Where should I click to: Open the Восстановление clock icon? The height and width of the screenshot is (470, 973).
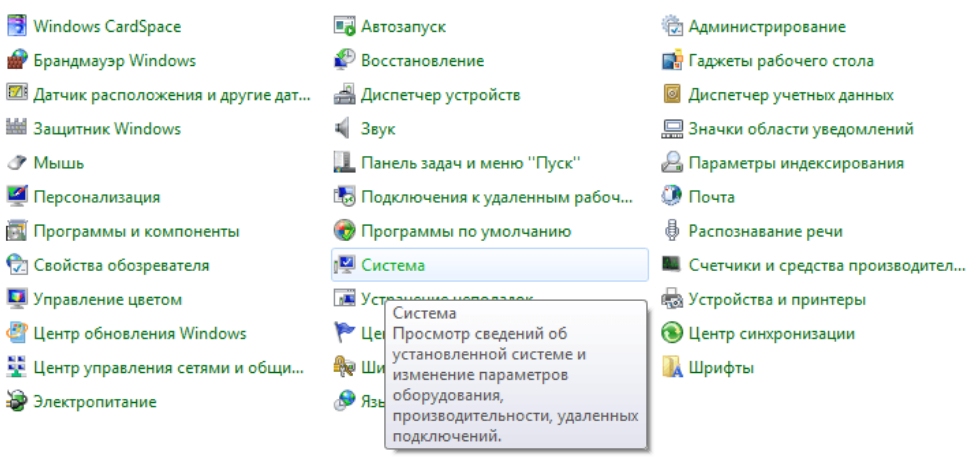tap(344, 61)
